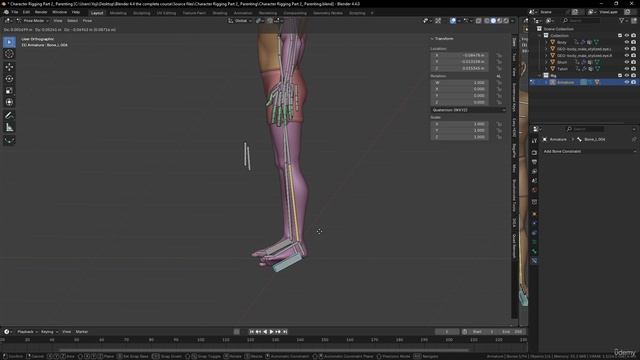Open the Playback popover
This screenshot has height=360, width=640.
(27, 332)
